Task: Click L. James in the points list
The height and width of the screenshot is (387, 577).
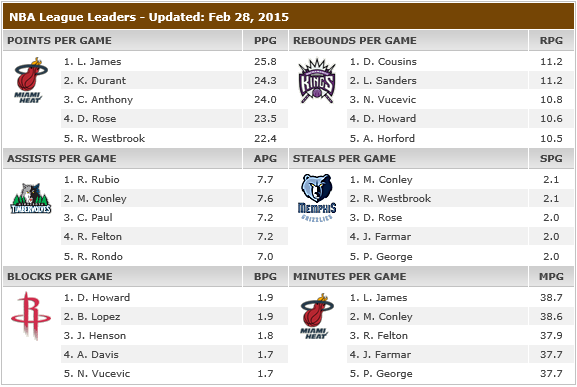Action: [99, 61]
